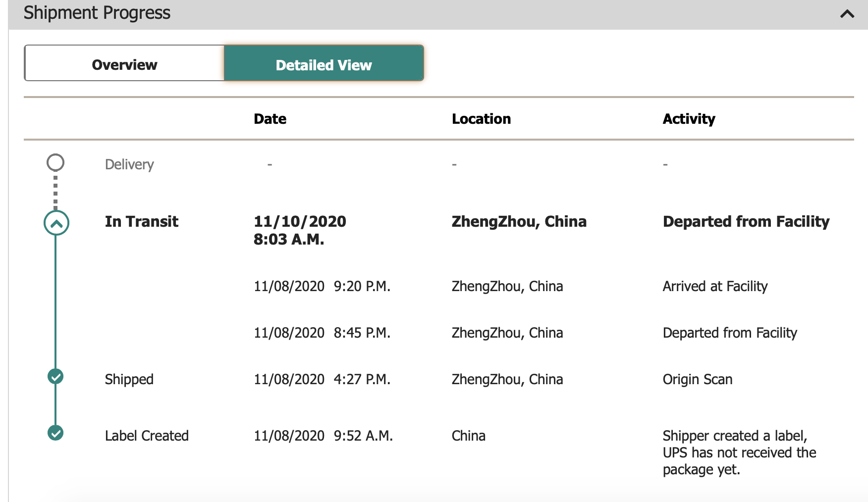The width and height of the screenshot is (868, 502).
Task: Click the Arrived at Facility activity
Action: pos(715,286)
